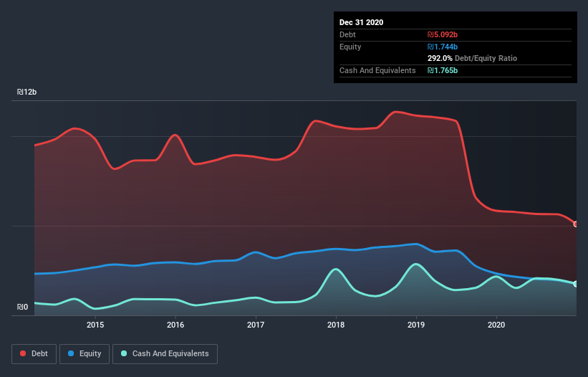Click the Equity label in tooltip
Screen dimensions: 588x377
click(x=350, y=47)
